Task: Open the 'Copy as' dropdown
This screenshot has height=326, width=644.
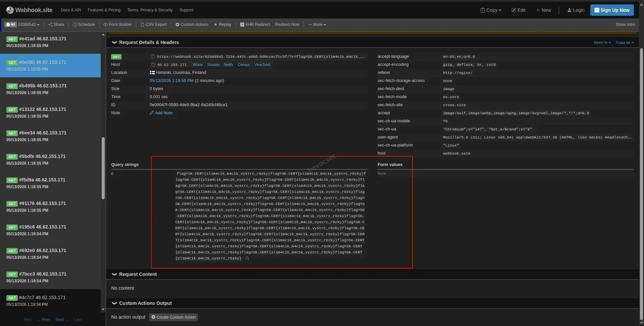Action: [625, 42]
